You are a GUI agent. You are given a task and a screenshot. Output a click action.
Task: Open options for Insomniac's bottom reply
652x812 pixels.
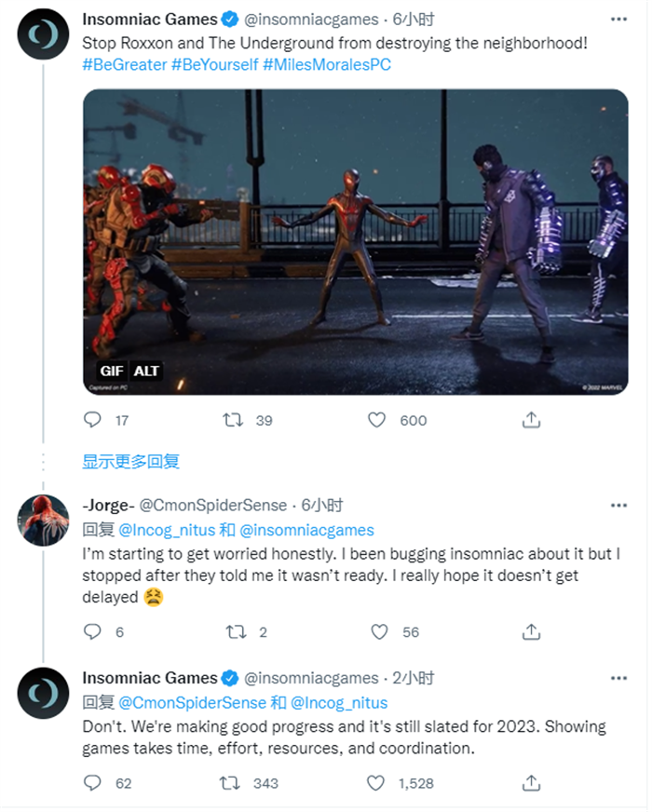tap(618, 679)
